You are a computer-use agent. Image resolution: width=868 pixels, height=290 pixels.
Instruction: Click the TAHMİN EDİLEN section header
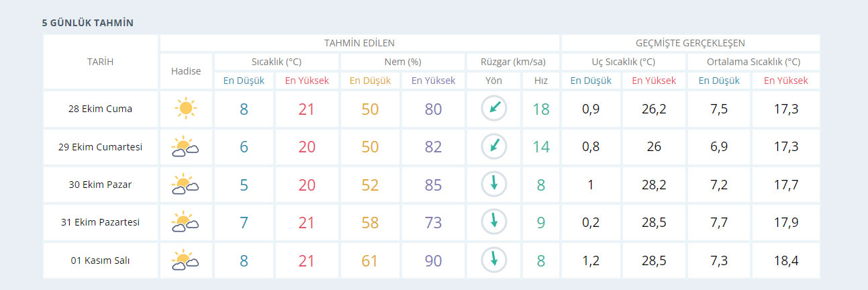359,43
